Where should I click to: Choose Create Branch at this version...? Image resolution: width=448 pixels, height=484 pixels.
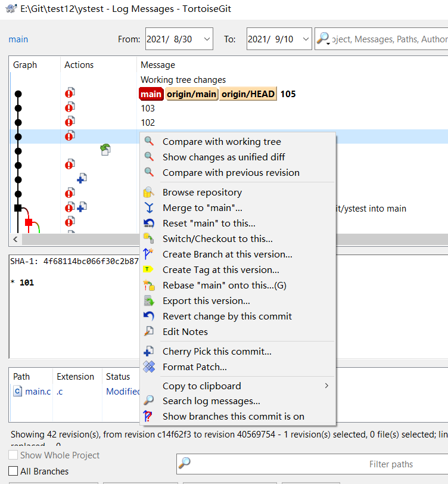click(238, 254)
